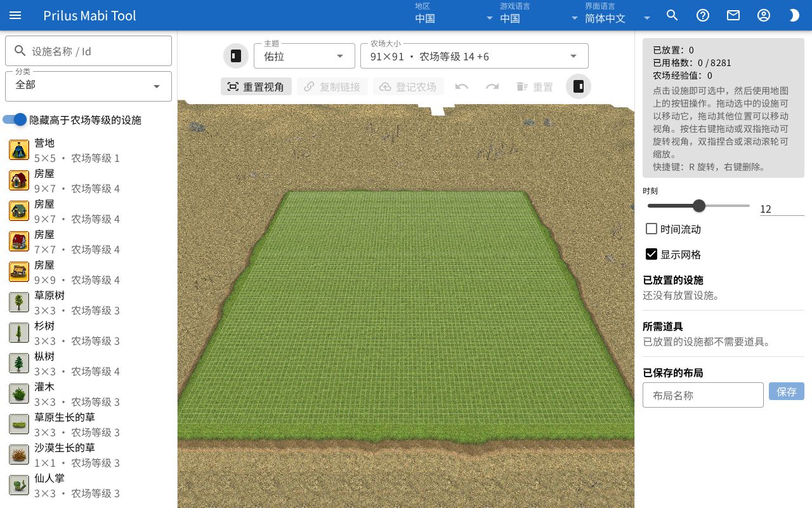
Task: Open the 地区 region dropdown
Action: coord(454,15)
